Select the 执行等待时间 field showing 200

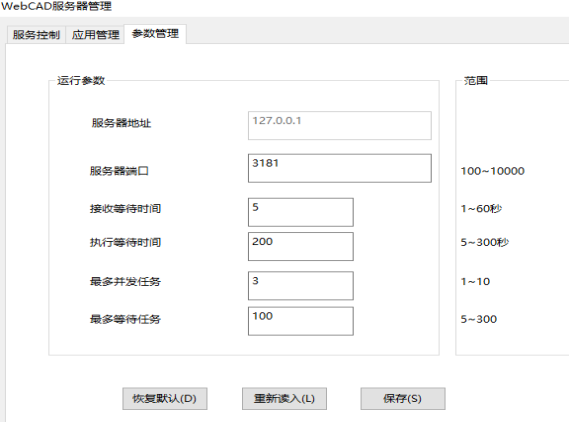301,246
